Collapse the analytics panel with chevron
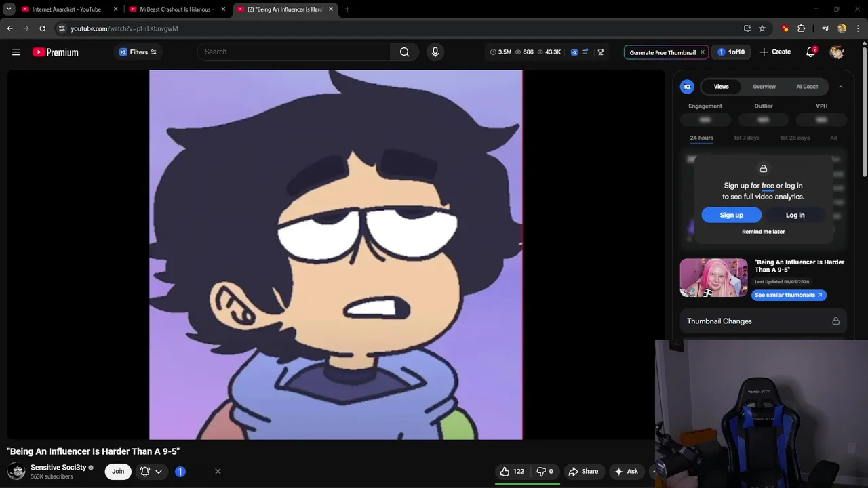868x488 pixels. (841, 87)
